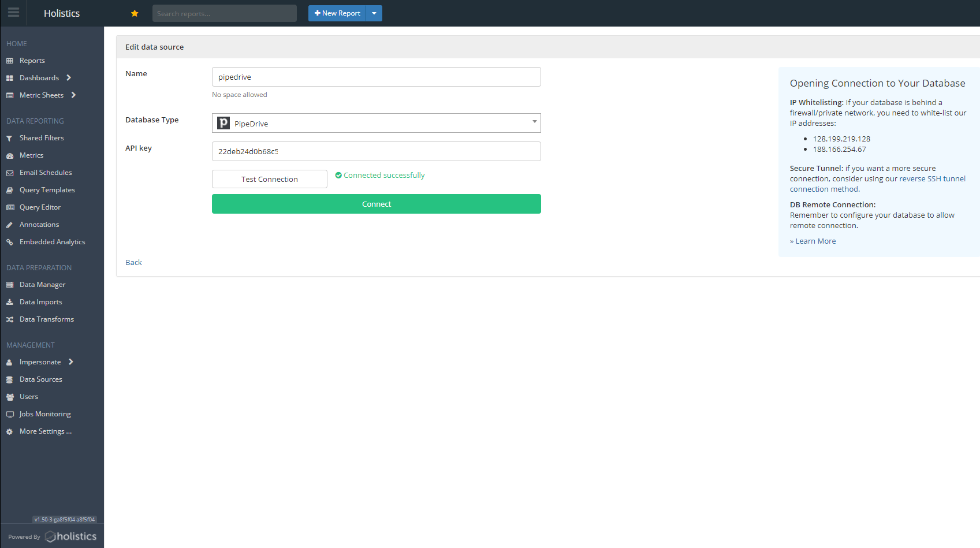
Task: Click the Embedded Analytics link icon
Action: (10, 242)
